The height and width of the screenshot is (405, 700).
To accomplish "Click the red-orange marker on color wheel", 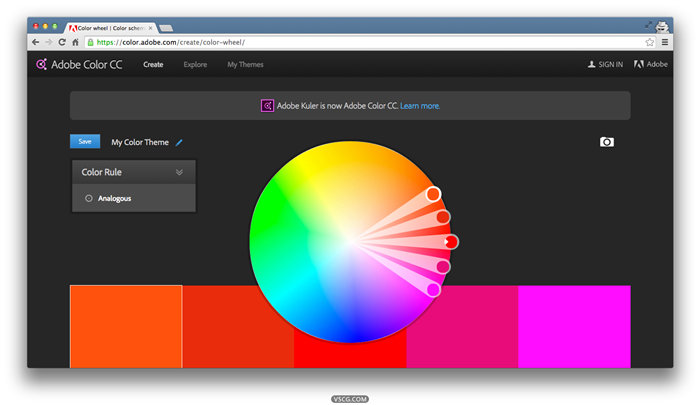I will (x=443, y=217).
